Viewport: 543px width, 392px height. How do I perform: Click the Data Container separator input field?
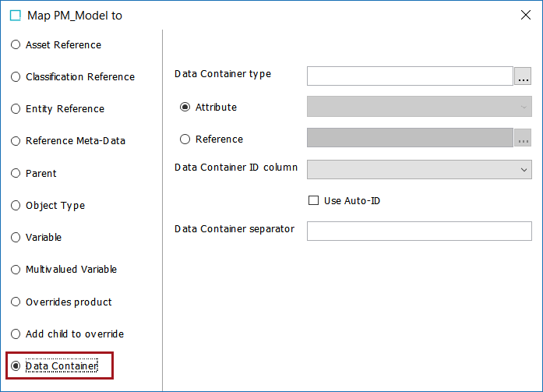click(419, 231)
